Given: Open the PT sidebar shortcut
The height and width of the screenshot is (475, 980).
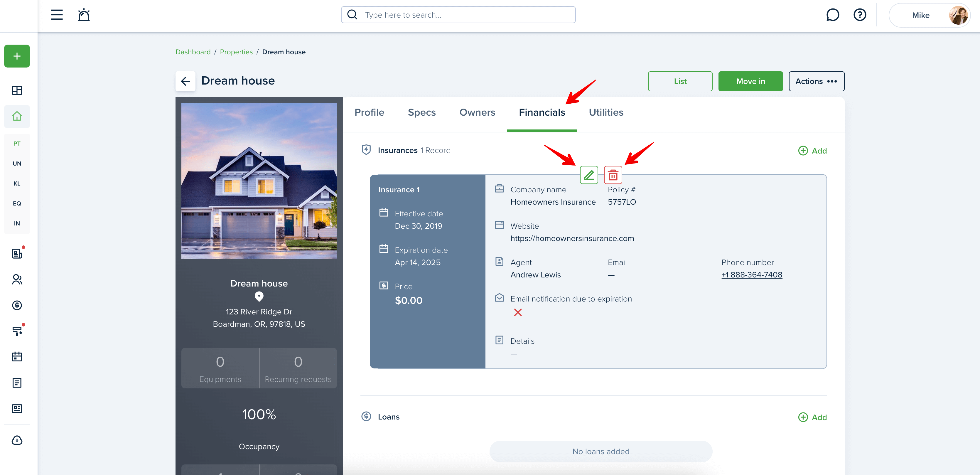Looking at the screenshot, I should (17, 144).
